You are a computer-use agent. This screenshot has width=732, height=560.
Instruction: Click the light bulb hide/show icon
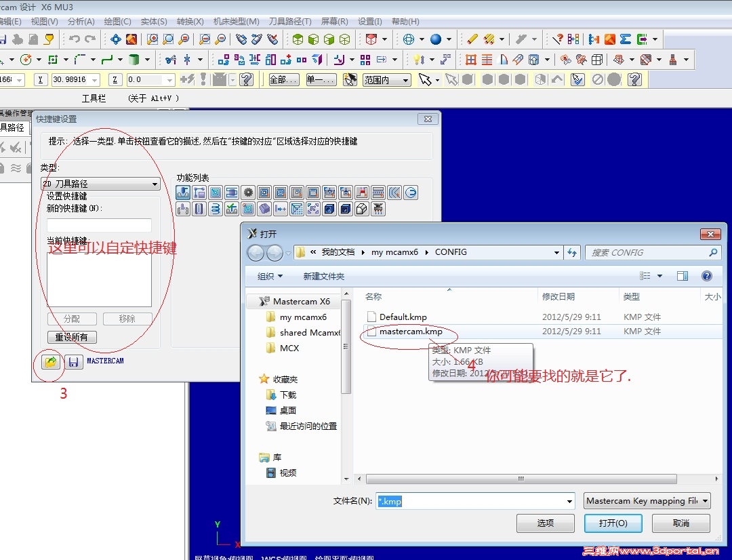point(418,59)
